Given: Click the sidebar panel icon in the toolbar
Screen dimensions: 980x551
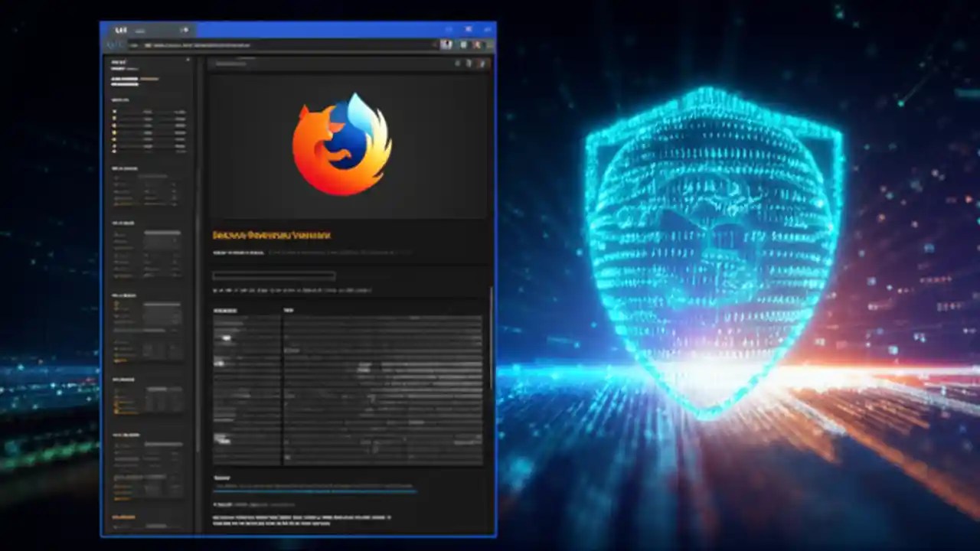Looking at the screenshot, I should 462,44.
